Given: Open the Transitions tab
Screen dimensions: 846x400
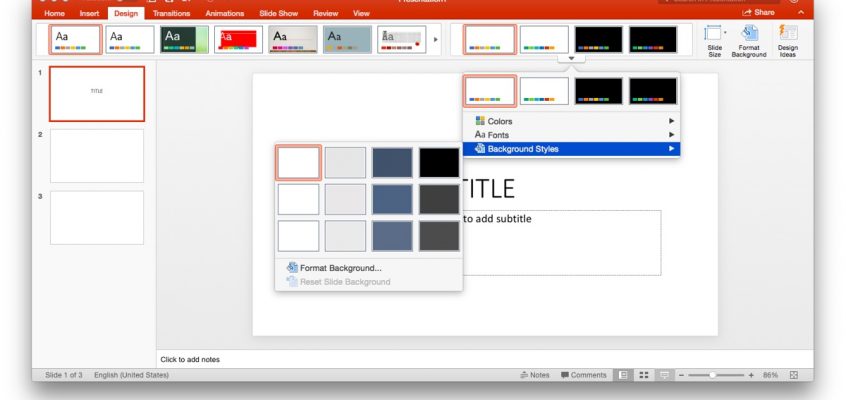Looking at the screenshot, I should 171,13.
